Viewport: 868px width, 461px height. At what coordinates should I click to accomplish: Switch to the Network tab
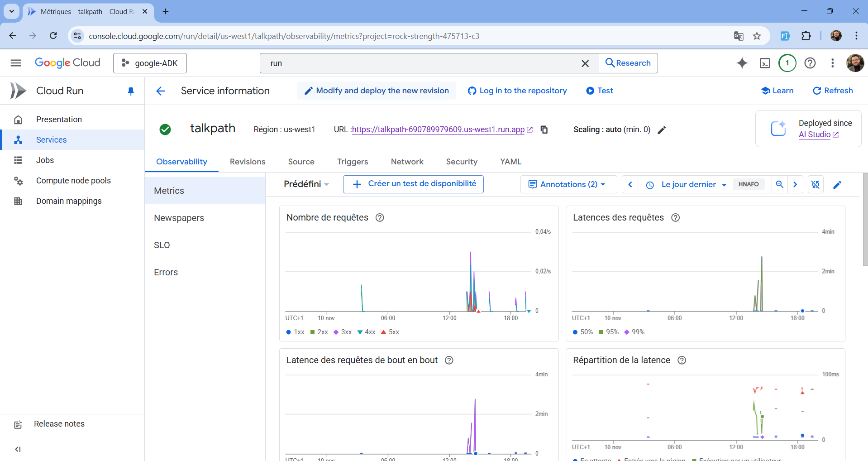(x=407, y=162)
